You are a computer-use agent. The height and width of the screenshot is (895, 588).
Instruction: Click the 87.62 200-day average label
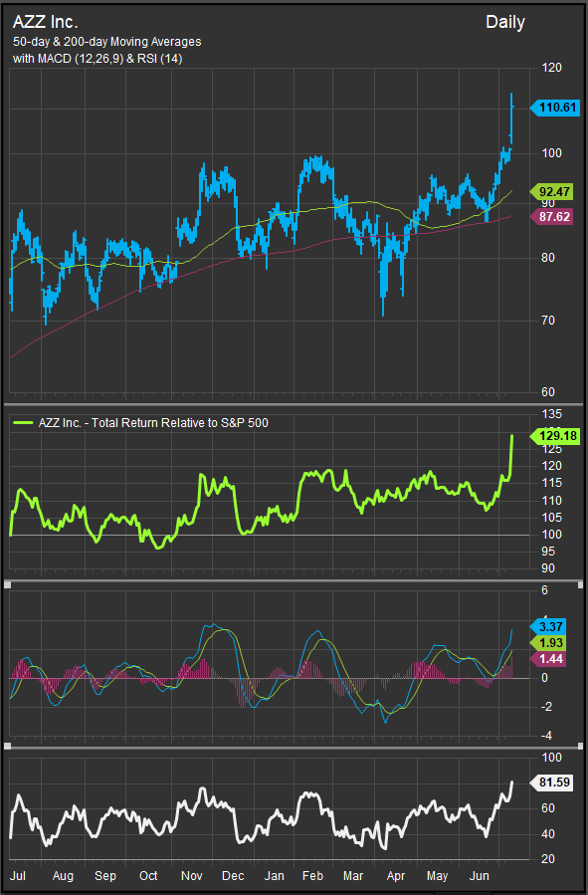(x=551, y=217)
